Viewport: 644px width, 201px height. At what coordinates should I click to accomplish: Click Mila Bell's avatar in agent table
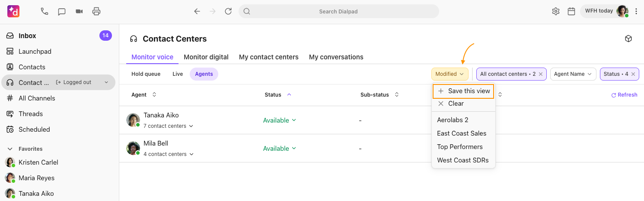coord(133,148)
